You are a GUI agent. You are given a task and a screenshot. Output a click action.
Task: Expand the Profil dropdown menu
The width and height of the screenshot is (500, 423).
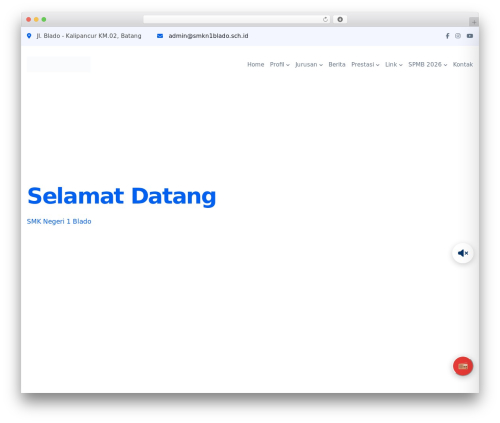(279, 64)
